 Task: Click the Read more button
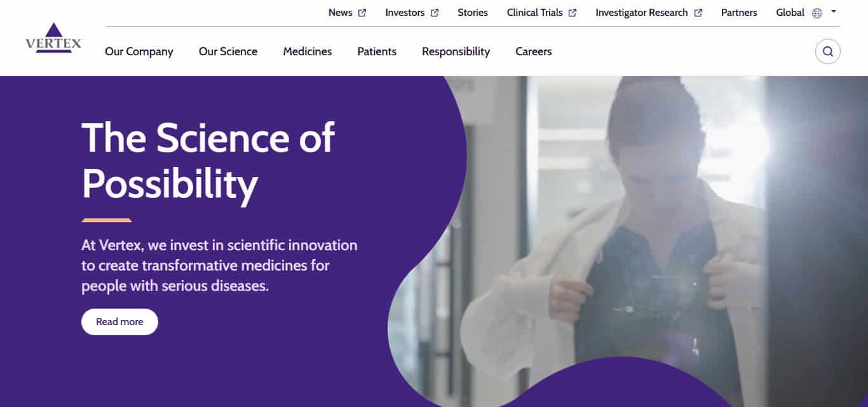click(119, 322)
